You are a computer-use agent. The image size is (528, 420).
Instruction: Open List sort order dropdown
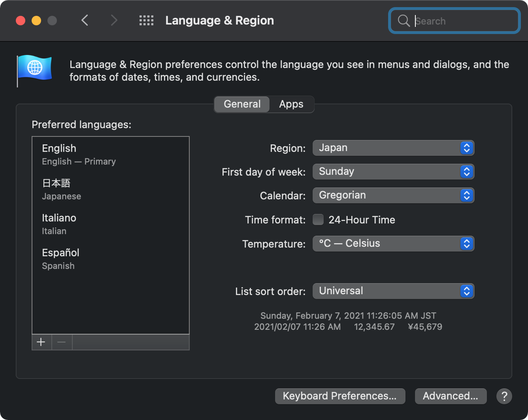coord(393,291)
